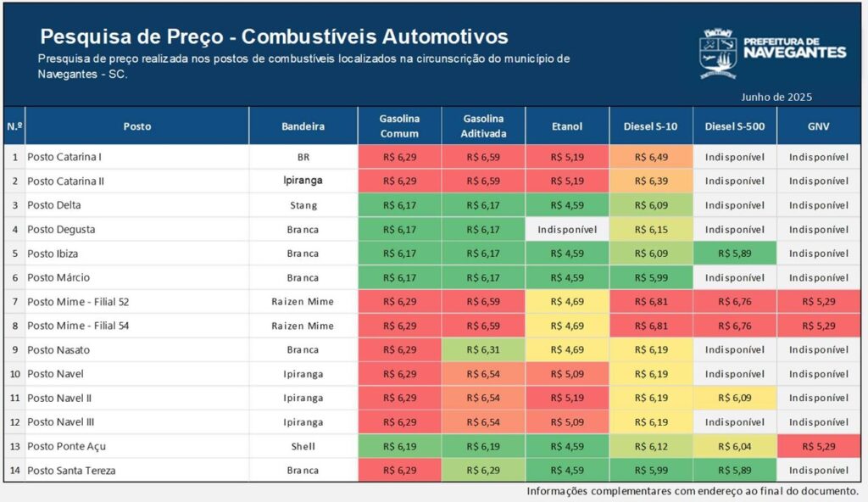Screen dimensions: 868x502
Task: Click the title 'Pesquisa de Preço - Combustíveis Automotivos'
Action: tap(274, 36)
